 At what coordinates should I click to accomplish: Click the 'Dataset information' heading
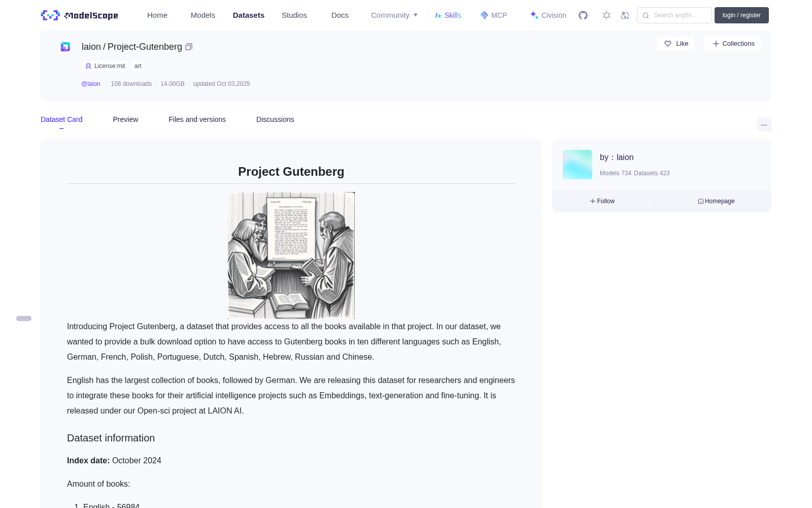tap(111, 438)
